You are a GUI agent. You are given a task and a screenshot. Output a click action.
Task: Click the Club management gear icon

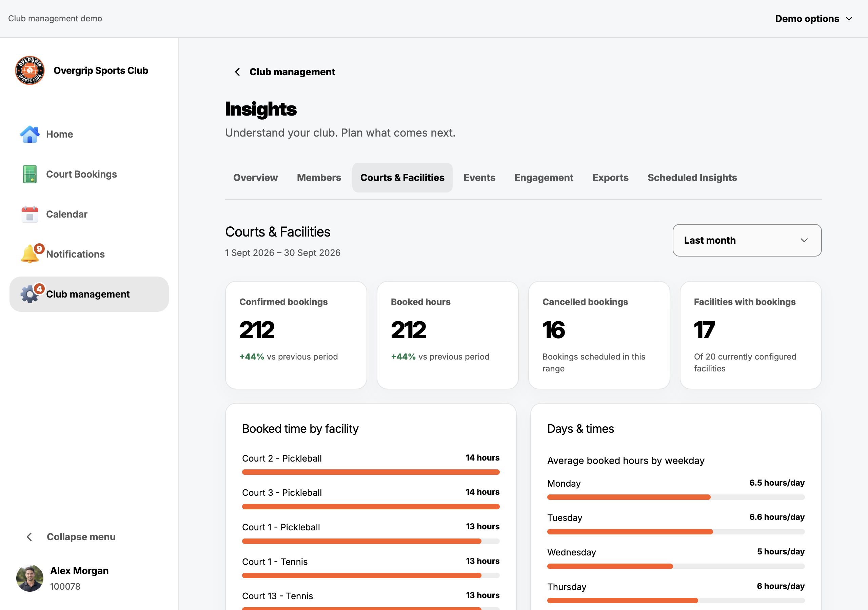29,294
